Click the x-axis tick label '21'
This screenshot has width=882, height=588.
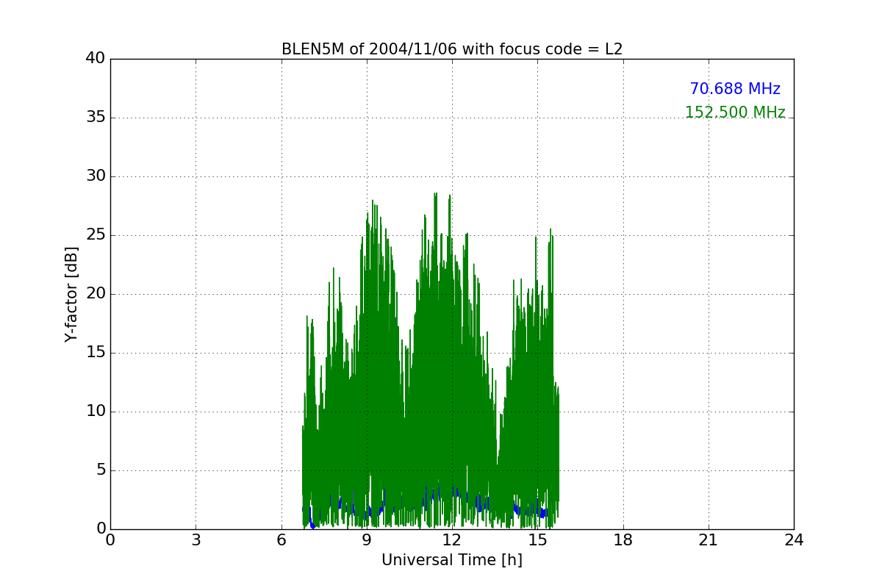pyautogui.click(x=709, y=540)
